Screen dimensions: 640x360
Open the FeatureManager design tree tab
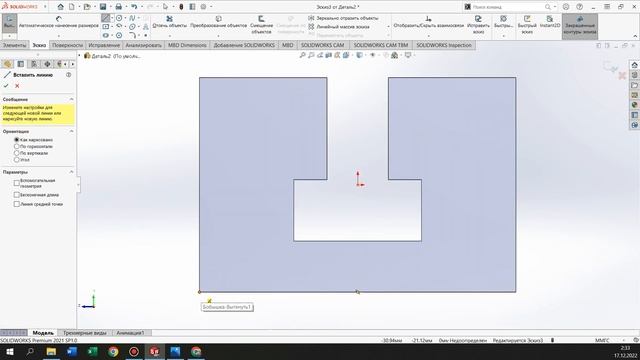tap(7, 64)
